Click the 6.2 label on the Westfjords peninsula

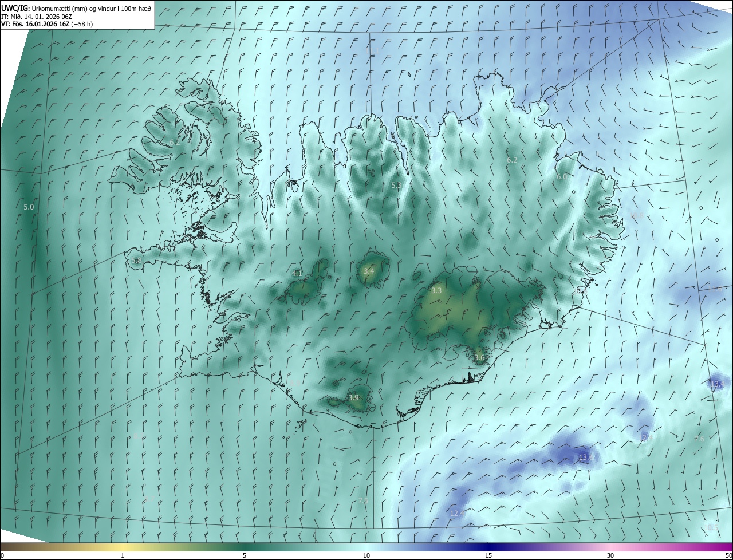tap(175, 142)
